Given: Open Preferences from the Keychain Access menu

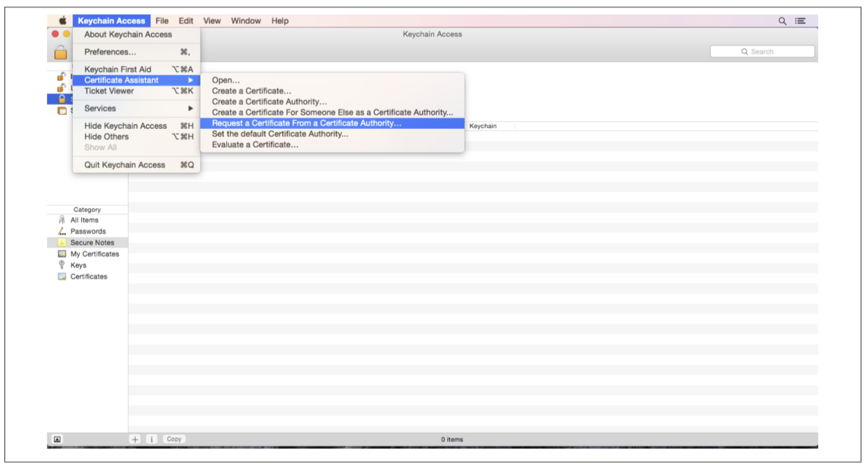Looking at the screenshot, I should pyautogui.click(x=110, y=52).
